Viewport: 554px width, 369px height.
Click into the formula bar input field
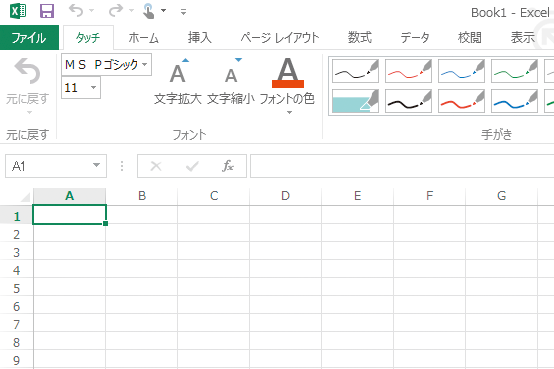tap(402, 166)
